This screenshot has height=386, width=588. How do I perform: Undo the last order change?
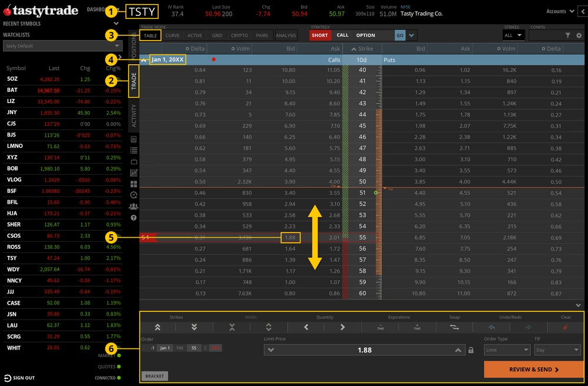pos(492,327)
